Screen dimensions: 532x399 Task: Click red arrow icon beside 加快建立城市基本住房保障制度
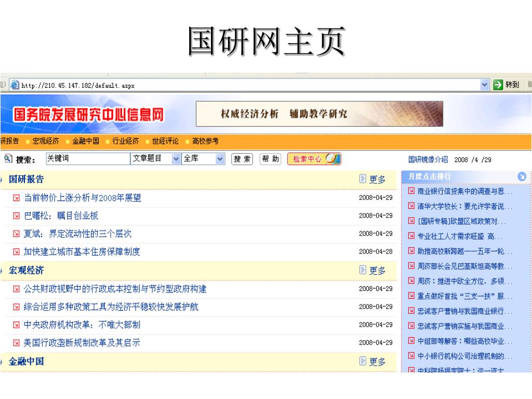(x=16, y=251)
